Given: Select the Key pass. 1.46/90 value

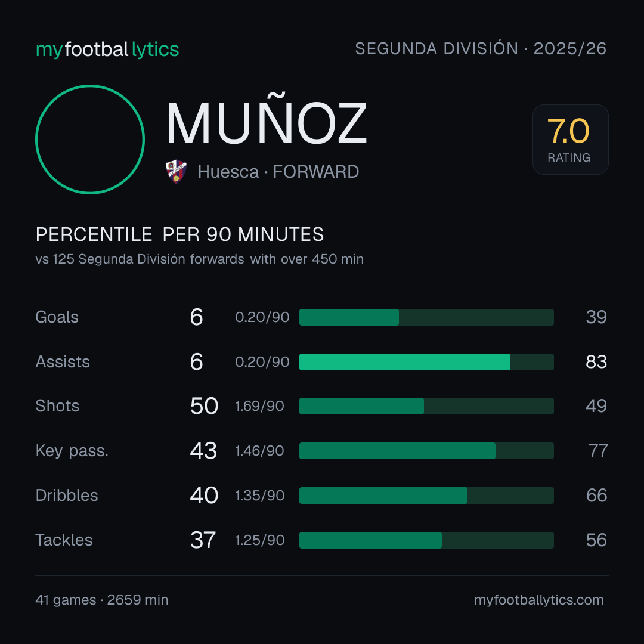Looking at the screenshot, I should tap(259, 451).
